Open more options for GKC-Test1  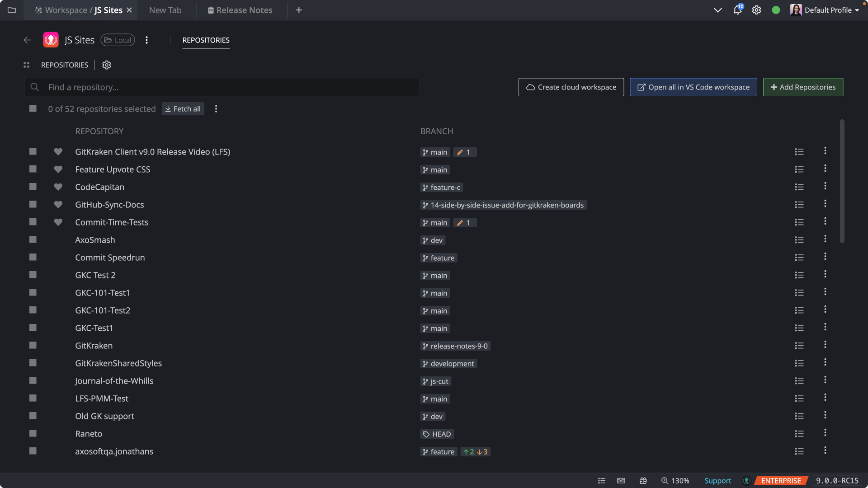[x=825, y=327]
